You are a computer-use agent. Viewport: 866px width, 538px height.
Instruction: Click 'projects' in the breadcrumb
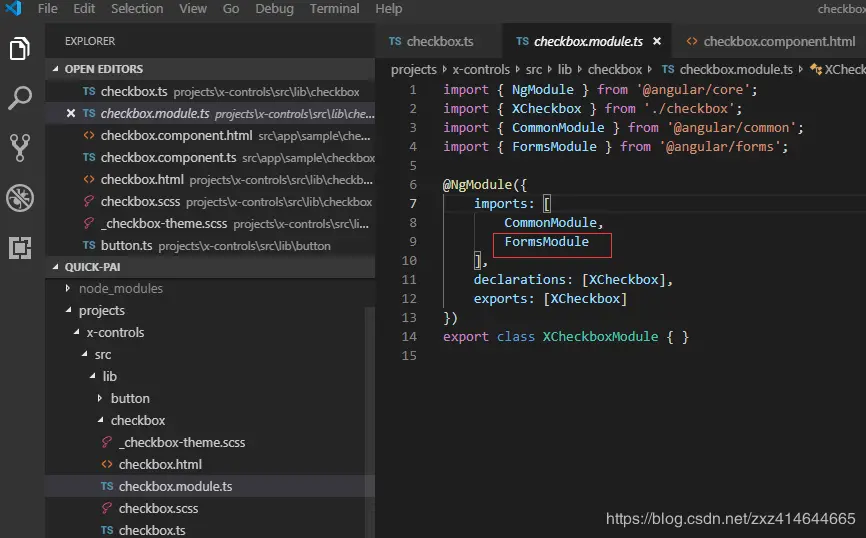click(414, 70)
